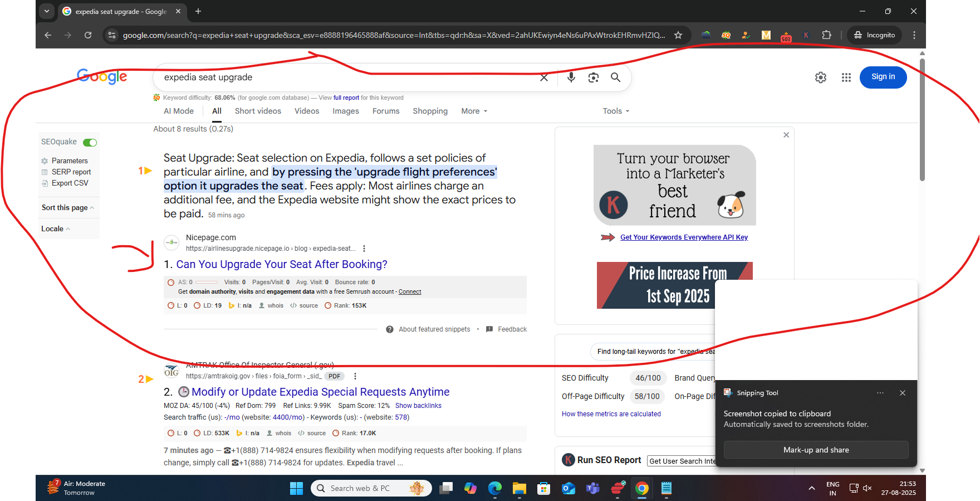Viewport: 980px width, 501px height.
Task: Click the browser address bar URL
Action: tap(394, 35)
